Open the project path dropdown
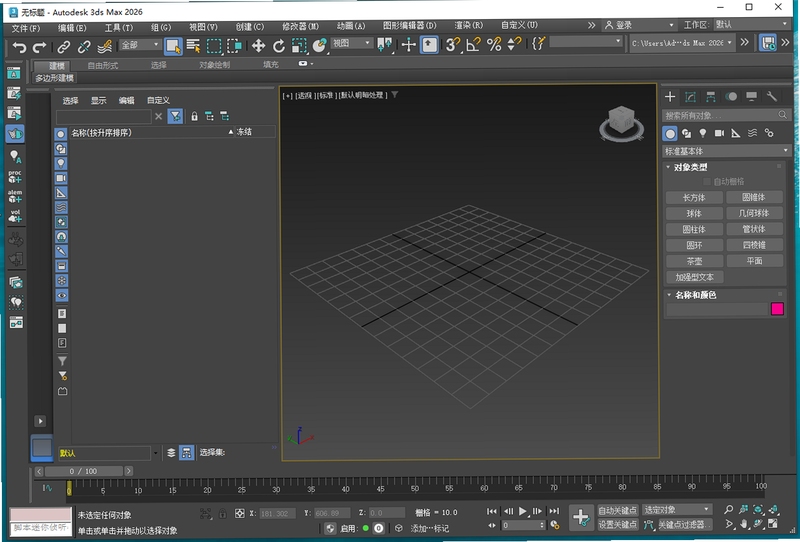 pyautogui.click(x=682, y=43)
